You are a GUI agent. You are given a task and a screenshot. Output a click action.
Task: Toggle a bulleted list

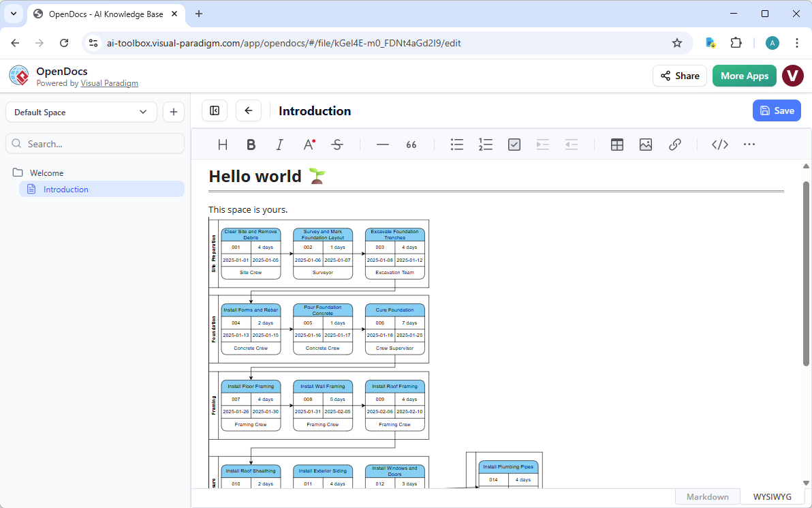coord(456,145)
